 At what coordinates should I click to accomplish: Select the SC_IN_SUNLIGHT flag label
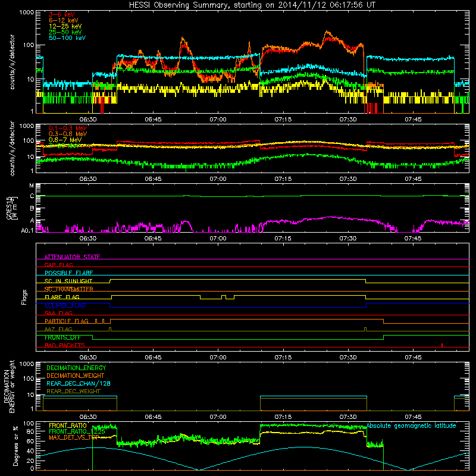68,281
